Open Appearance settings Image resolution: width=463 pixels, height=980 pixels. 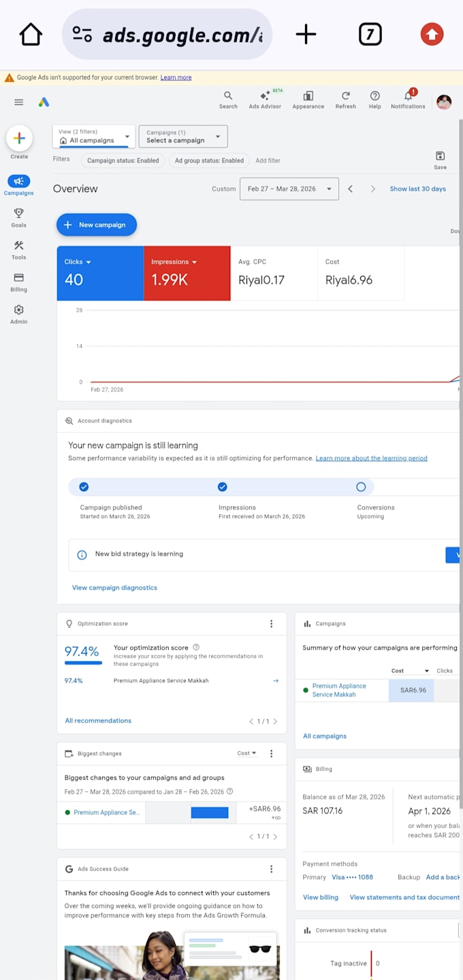tap(308, 100)
